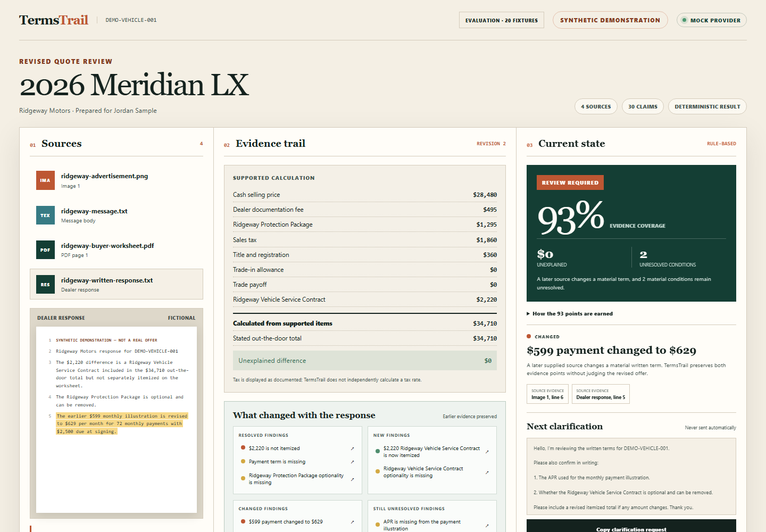Click the '2026 Meridian LX' heading
Image resolution: width=766 pixels, height=532 pixels.
click(x=134, y=85)
